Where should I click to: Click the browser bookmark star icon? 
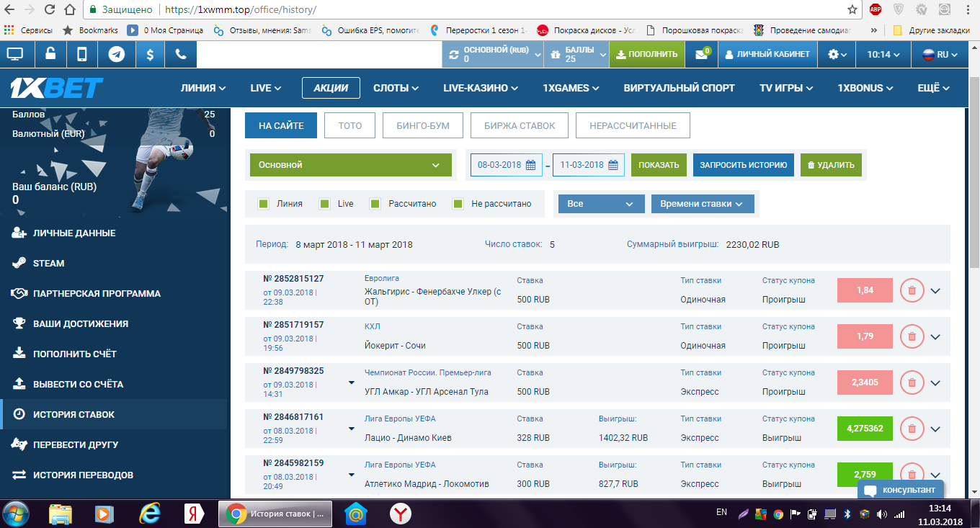(x=852, y=9)
